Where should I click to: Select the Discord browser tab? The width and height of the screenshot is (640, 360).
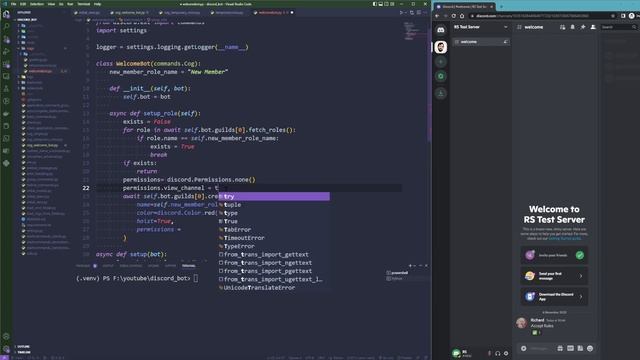[x=464, y=7]
